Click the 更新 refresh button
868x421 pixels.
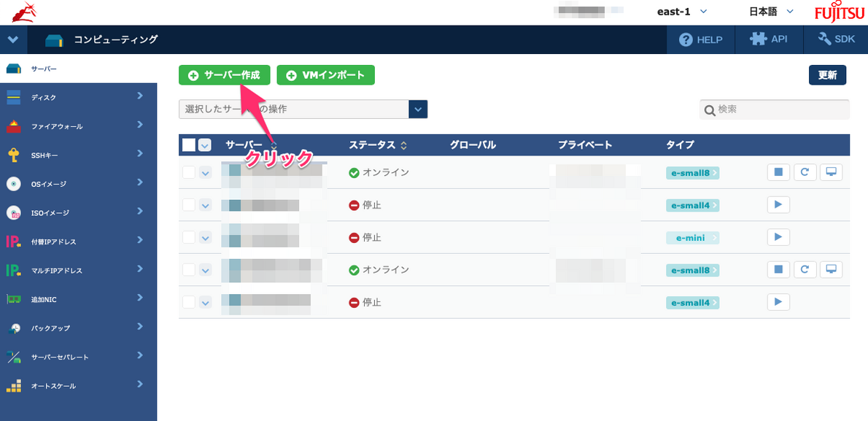tap(827, 75)
